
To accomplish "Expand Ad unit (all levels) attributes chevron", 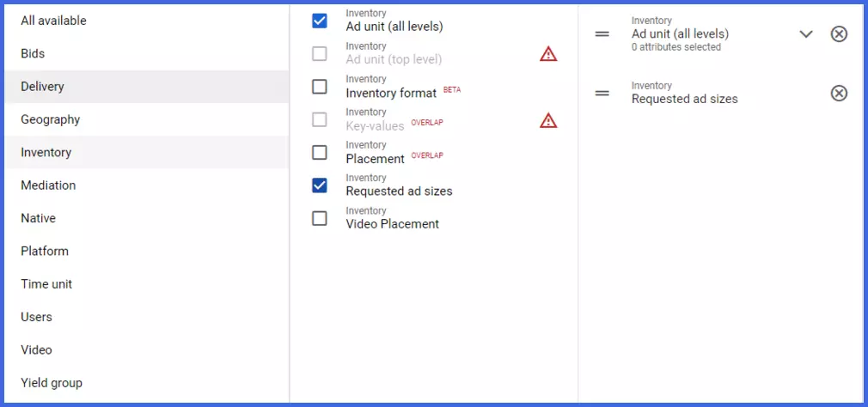I will (806, 34).
